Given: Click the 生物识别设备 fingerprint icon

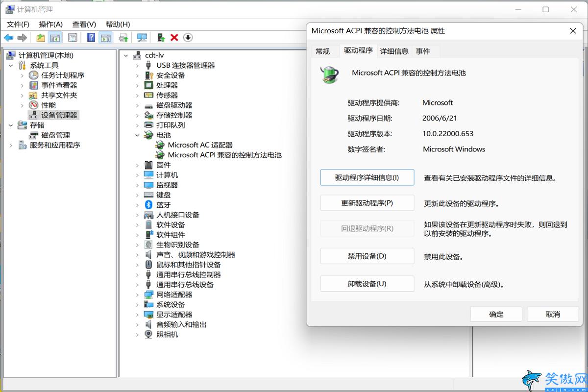Looking at the screenshot, I should pyautogui.click(x=148, y=245).
